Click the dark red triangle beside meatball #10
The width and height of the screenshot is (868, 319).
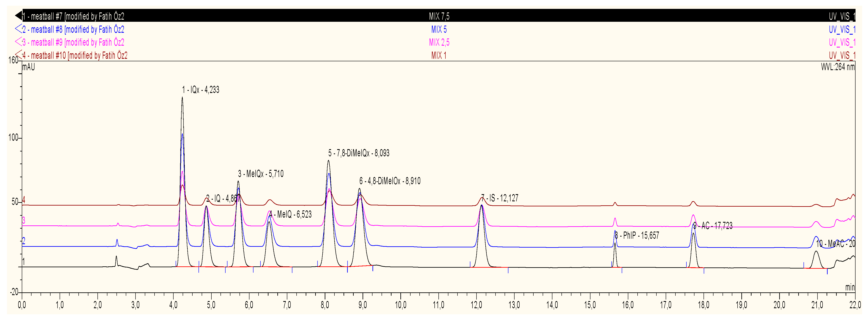click(18, 54)
